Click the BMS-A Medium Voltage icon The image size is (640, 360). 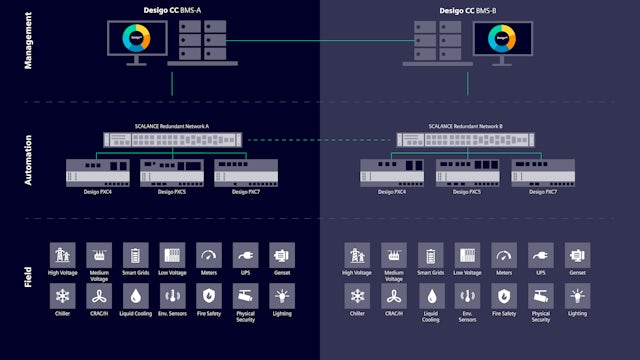pos(99,255)
